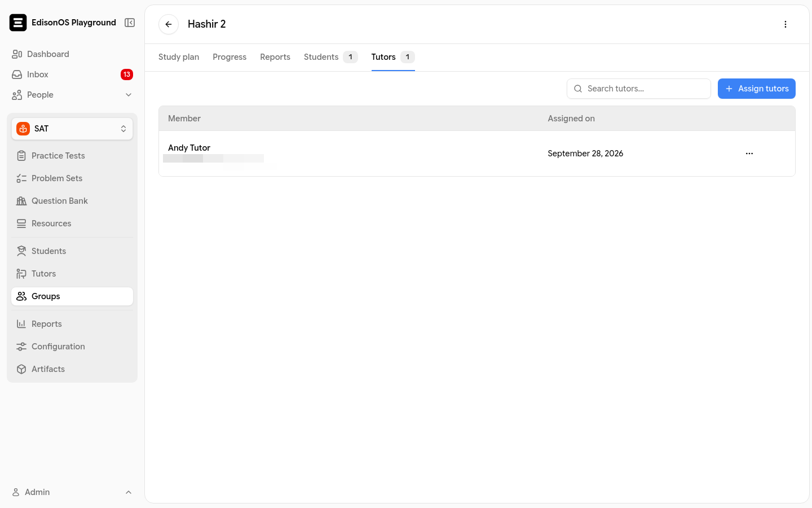
Task: Go to Configuration settings
Action: pyautogui.click(x=72, y=347)
